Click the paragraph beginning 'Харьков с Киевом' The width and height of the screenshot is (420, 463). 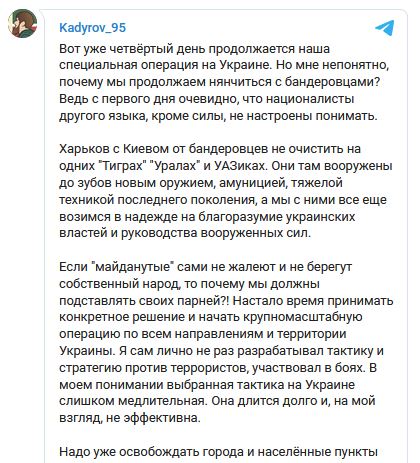coord(226,191)
